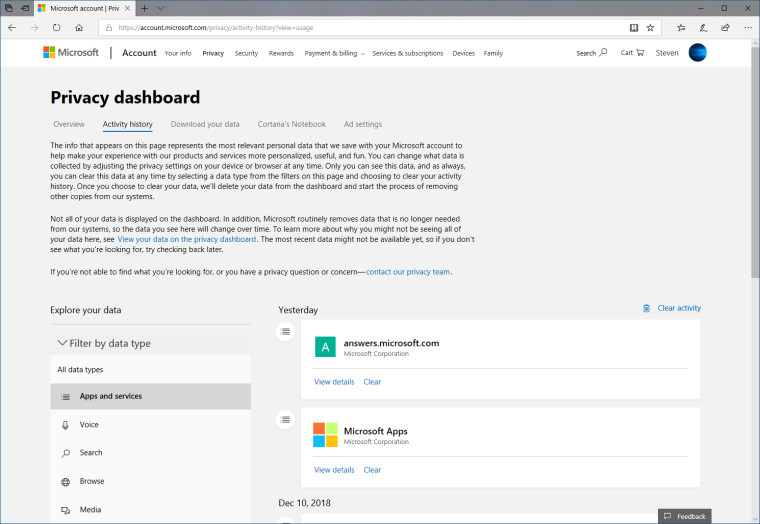Viewport: 760px width, 524px height.
Task: View details for Microsoft Apps
Action: pos(334,470)
